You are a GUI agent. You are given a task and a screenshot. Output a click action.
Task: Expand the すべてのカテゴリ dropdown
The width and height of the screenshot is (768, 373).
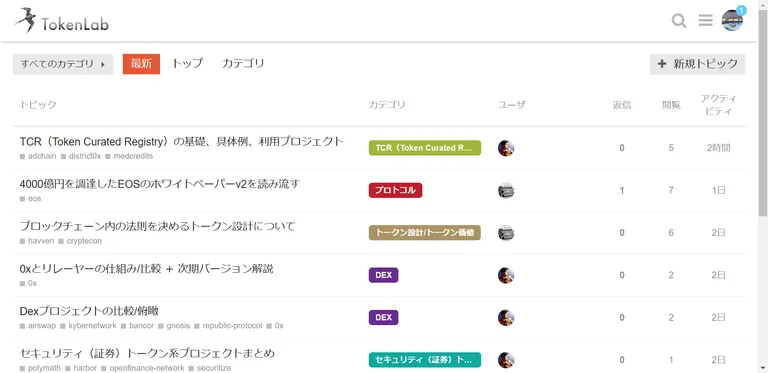63,64
